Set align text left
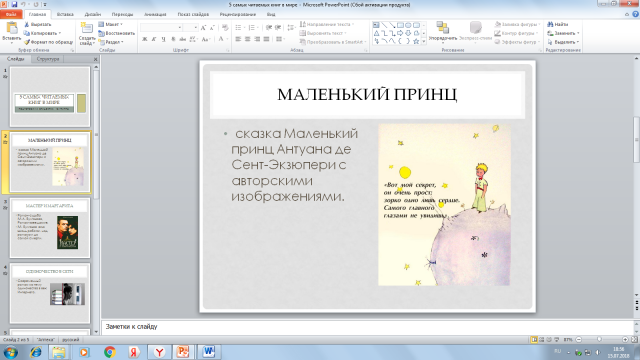 pyautogui.click(x=238, y=39)
